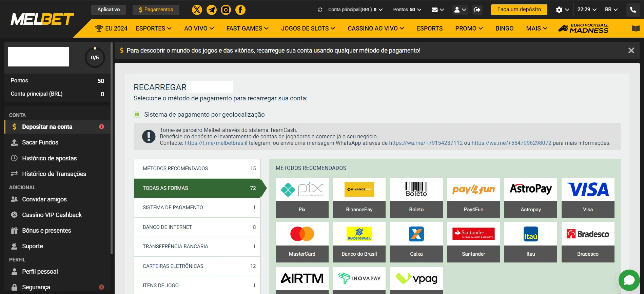
Task: Open the live chat bubble
Action: (x=629, y=280)
